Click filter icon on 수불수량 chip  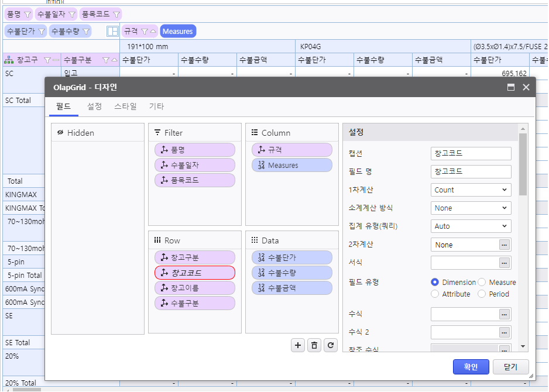[86, 32]
